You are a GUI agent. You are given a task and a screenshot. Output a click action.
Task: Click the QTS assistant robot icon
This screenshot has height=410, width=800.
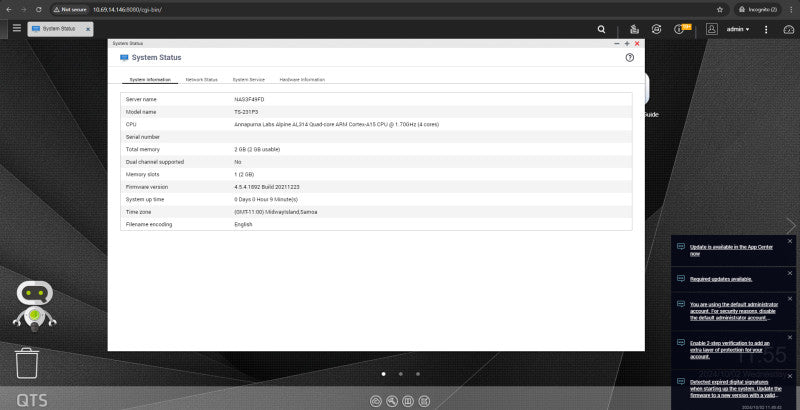[x=34, y=305]
